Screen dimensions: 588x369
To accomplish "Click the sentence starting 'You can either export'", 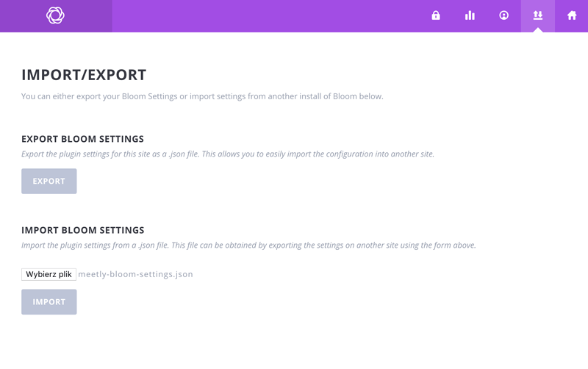I will pyautogui.click(x=202, y=96).
